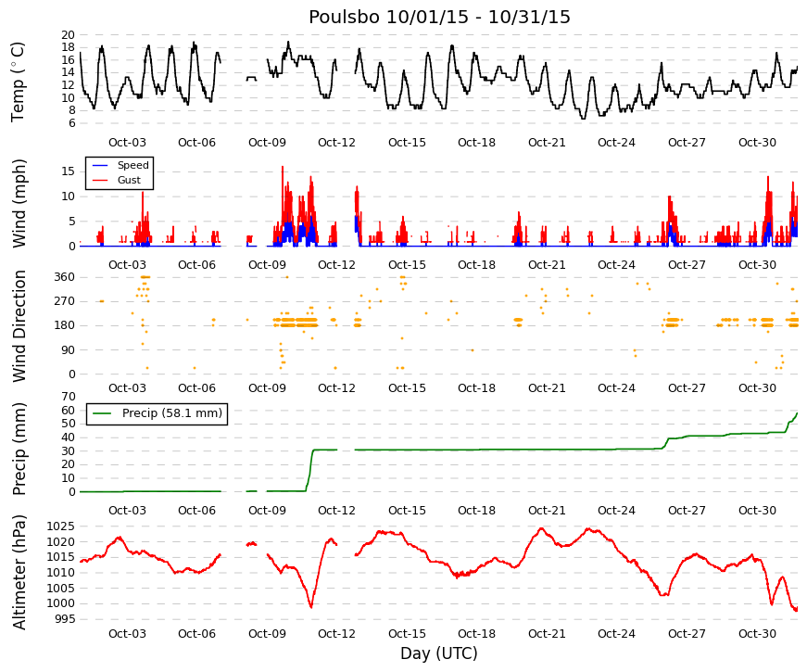The image size is (807, 672).
Task: Click the Oct-09 tick under the temperature plot
Action: 267,143
